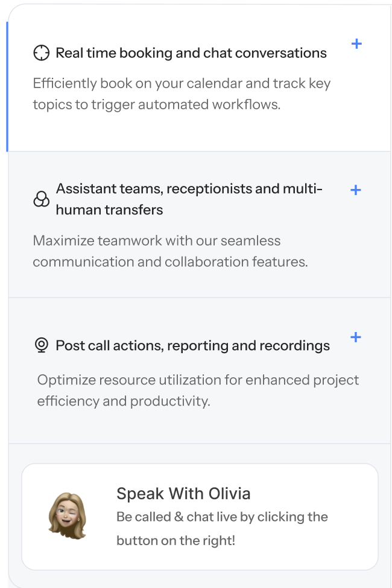Expand Assistant teams section via plus icon

tap(356, 190)
